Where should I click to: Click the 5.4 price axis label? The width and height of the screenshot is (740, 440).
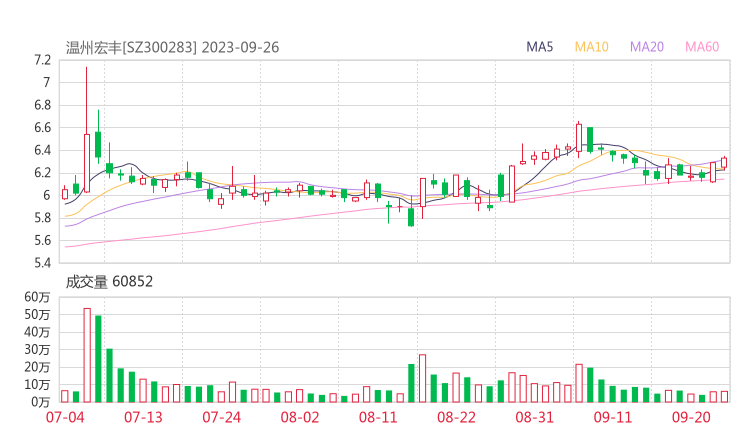(x=42, y=262)
